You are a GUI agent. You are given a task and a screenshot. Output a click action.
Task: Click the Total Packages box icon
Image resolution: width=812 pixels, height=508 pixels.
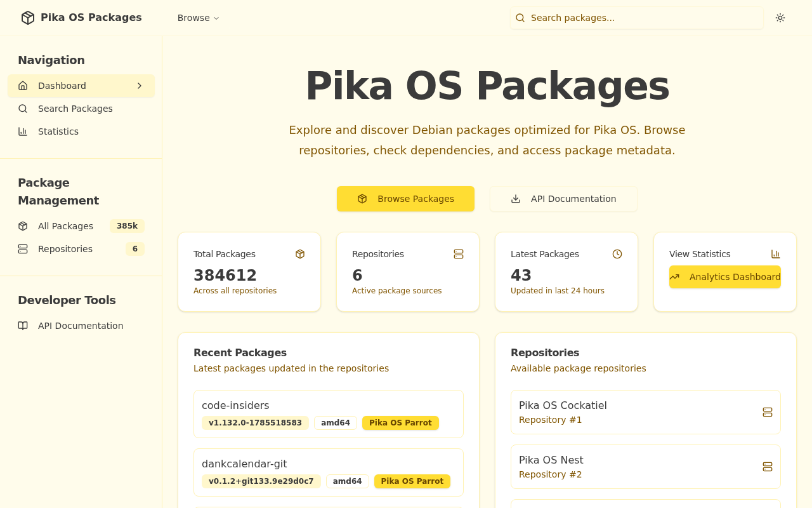tap(300, 254)
